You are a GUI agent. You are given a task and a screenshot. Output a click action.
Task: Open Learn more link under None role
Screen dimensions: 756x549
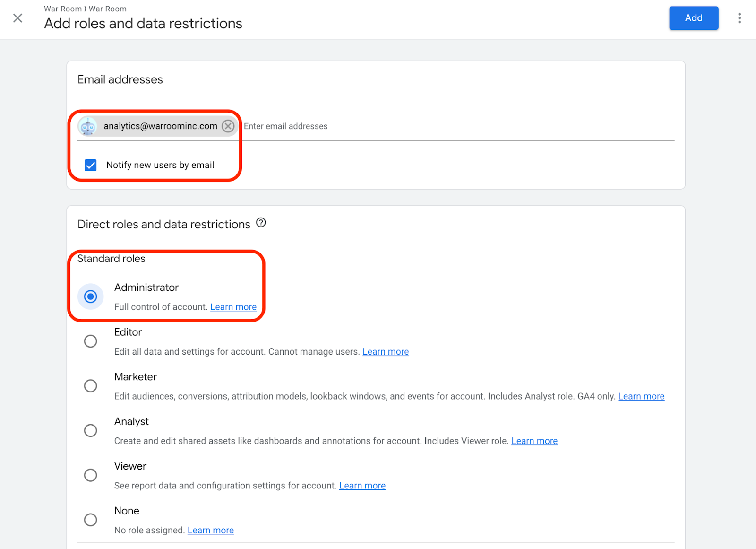pyautogui.click(x=211, y=531)
